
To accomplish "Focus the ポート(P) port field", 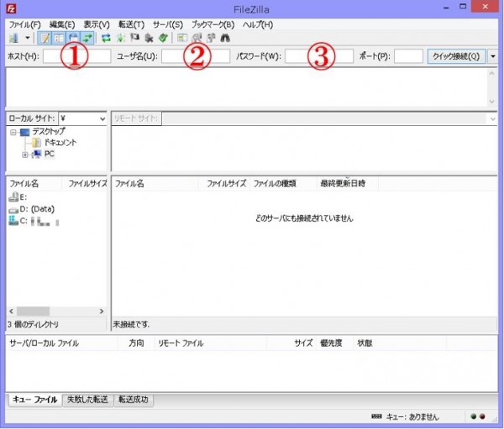I will click(408, 56).
